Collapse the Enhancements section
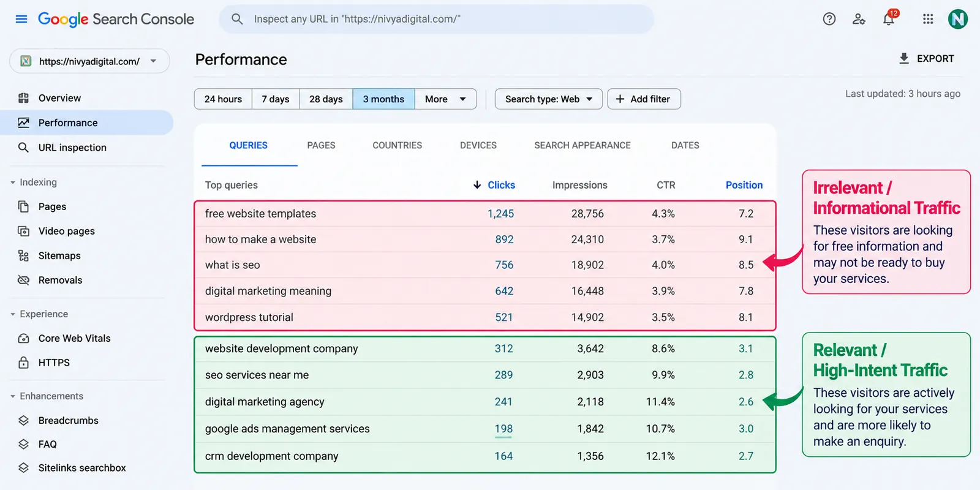Image resolution: width=980 pixels, height=490 pixels. click(13, 396)
